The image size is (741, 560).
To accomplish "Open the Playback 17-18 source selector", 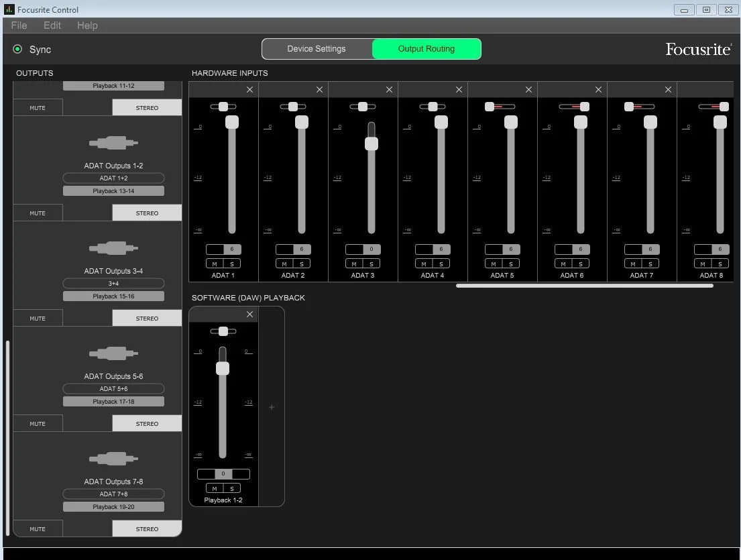I will pyautogui.click(x=113, y=402).
